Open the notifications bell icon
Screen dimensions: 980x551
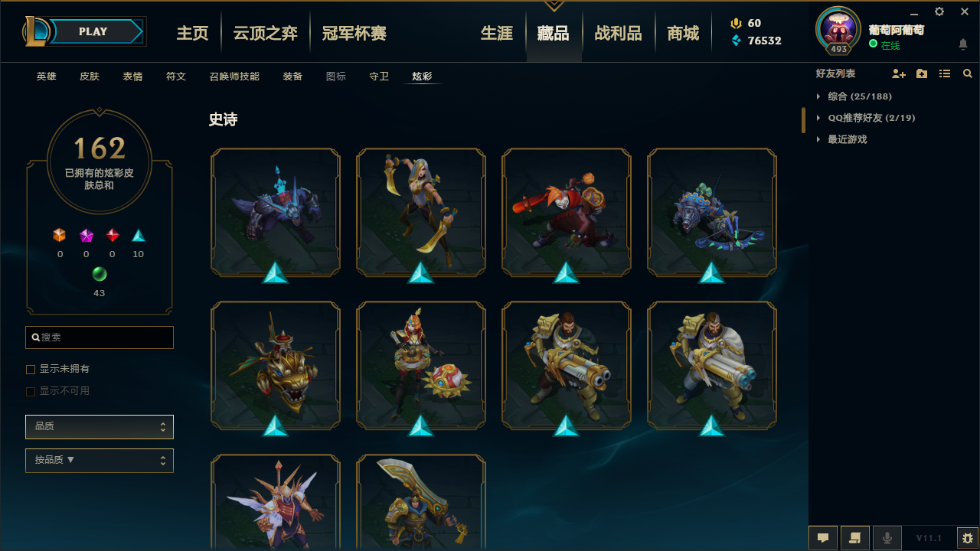[963, 44]
